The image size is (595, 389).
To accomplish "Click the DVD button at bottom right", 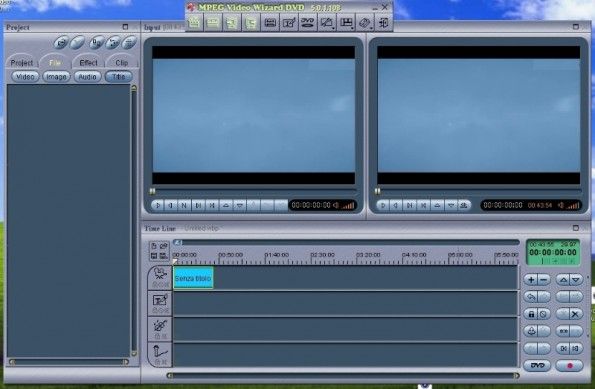I will [x=537, y=365].
